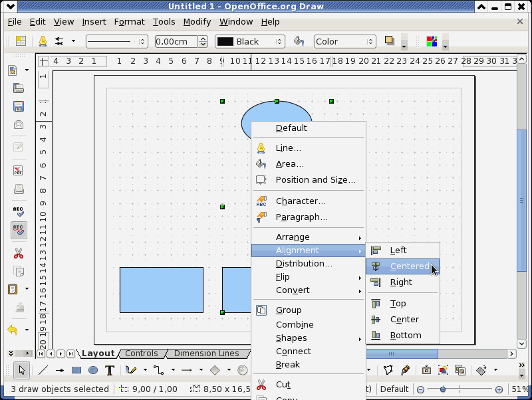Show more drawing toolbar buttons chevron
The width and height of the screenshot is (532, 400).
click(522, 365)
